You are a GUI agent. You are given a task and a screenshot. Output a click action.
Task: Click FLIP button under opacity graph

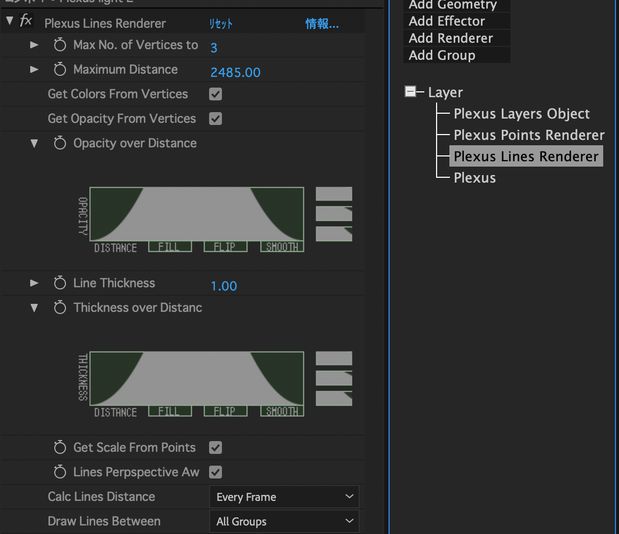click(225, 247)
